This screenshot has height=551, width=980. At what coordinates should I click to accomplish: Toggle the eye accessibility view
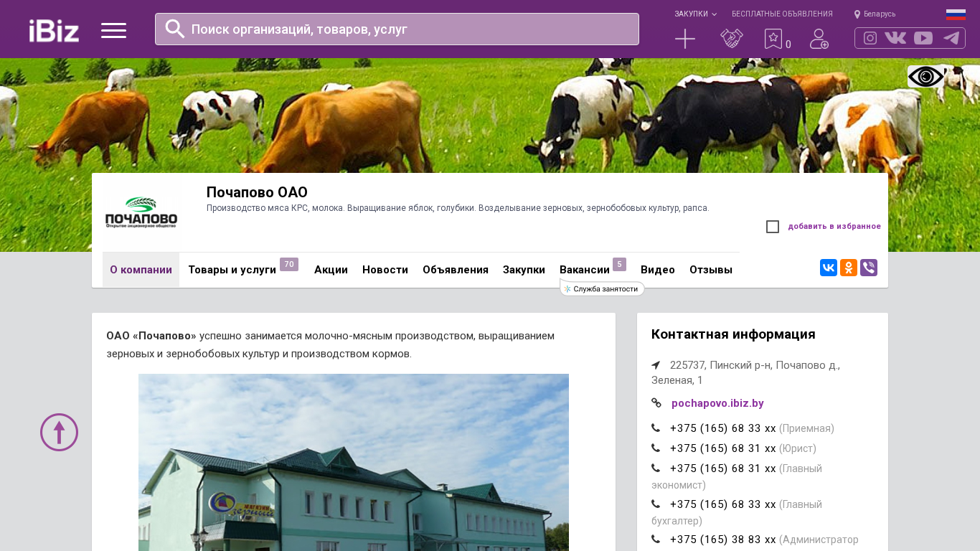click(926, 77)
